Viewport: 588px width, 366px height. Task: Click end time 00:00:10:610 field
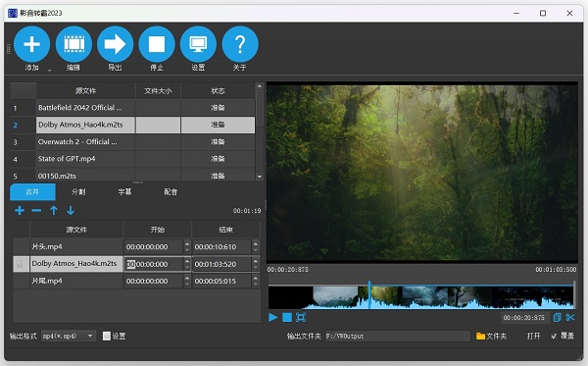coord(222,246)
